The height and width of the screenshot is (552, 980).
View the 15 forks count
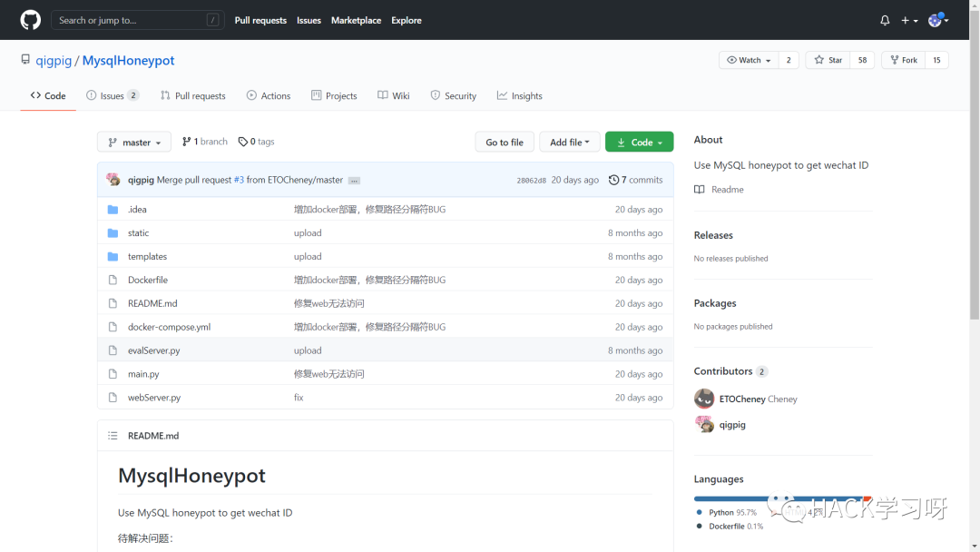coord(936,60)
